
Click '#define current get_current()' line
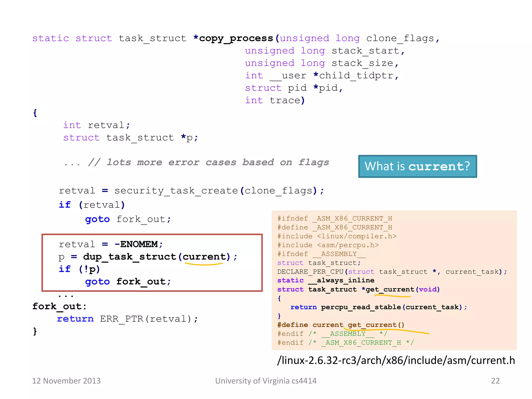tap(341, 325)
